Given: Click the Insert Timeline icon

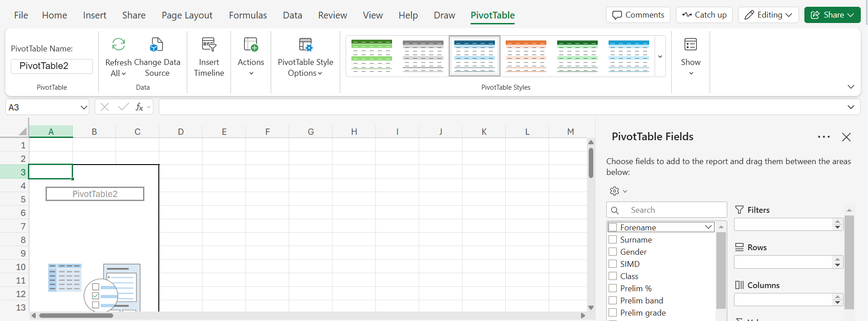Looking at the screenshot, I should click(209, 45).
